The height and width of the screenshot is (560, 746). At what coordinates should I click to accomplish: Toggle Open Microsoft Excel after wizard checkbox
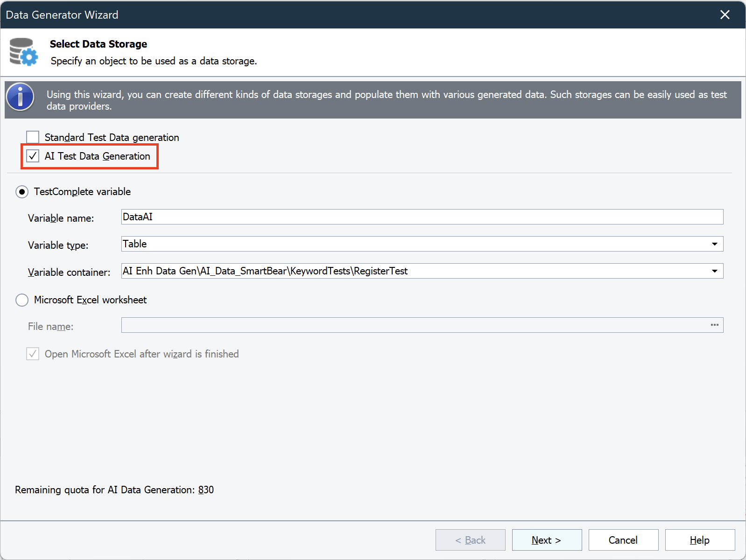(x=33, y=354)
